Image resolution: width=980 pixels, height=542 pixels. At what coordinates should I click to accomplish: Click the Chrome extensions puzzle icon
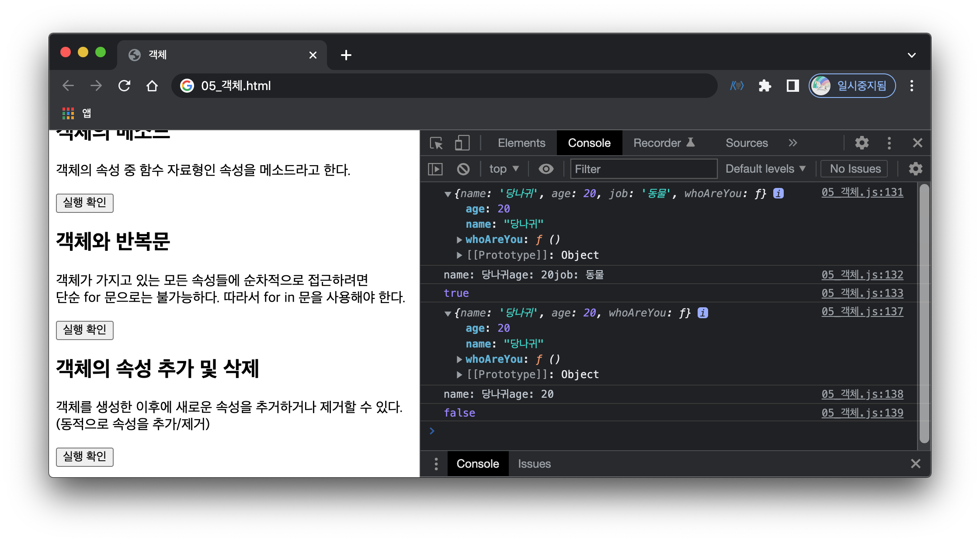pyautogui.click(x=765, y=86)
